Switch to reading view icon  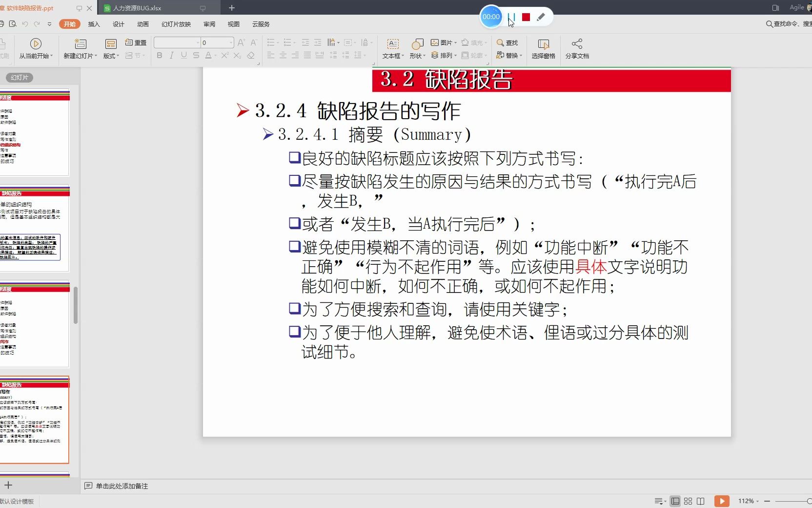701,501
